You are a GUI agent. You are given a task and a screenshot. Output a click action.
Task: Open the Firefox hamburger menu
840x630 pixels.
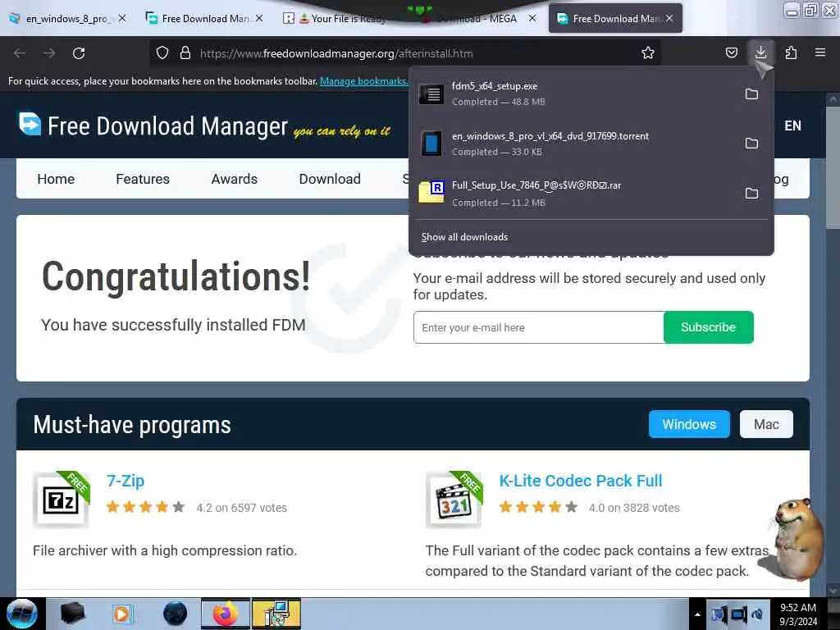819,52
